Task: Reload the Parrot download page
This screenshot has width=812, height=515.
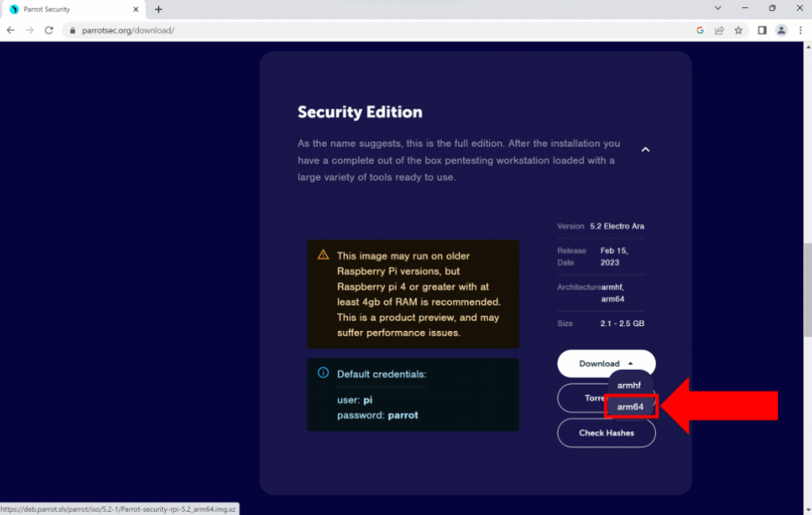Action: [x=48, y=30]
